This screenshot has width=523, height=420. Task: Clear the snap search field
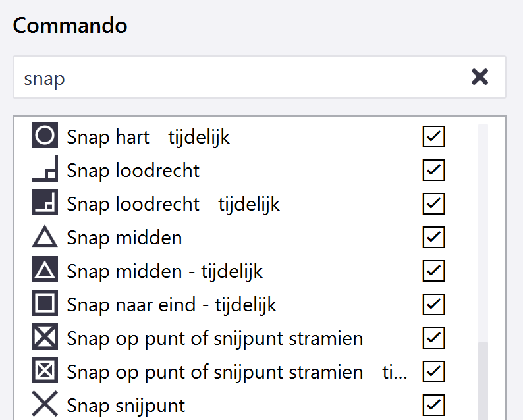[x=480, y=78]
